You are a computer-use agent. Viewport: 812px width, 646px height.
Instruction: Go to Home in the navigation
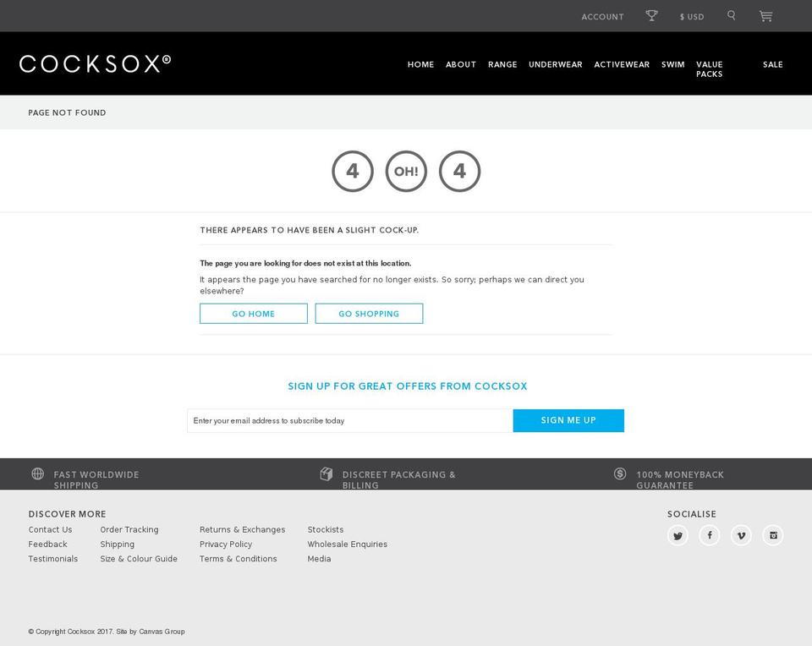click(x=420, y=64)
